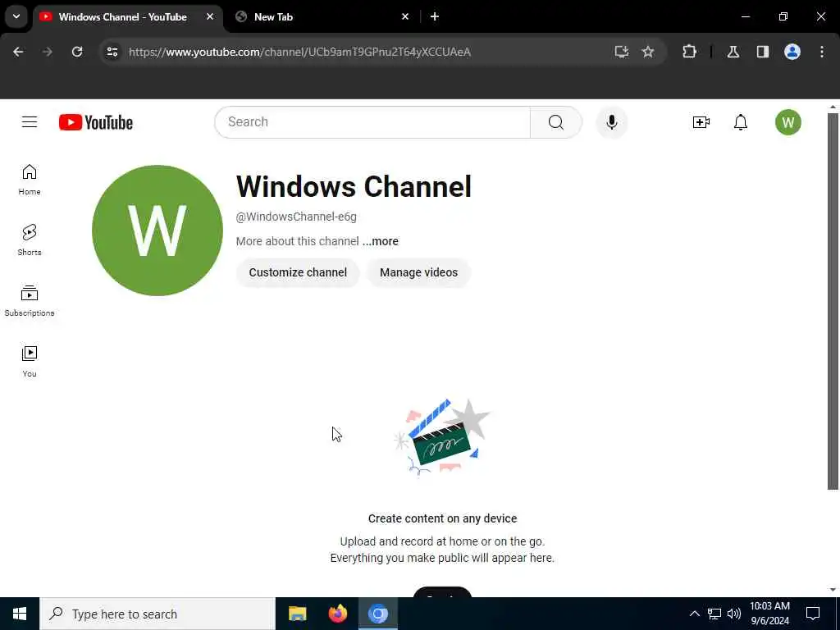Click the browser forward arrow
The image size is (840, 630).
pos(48,52)
